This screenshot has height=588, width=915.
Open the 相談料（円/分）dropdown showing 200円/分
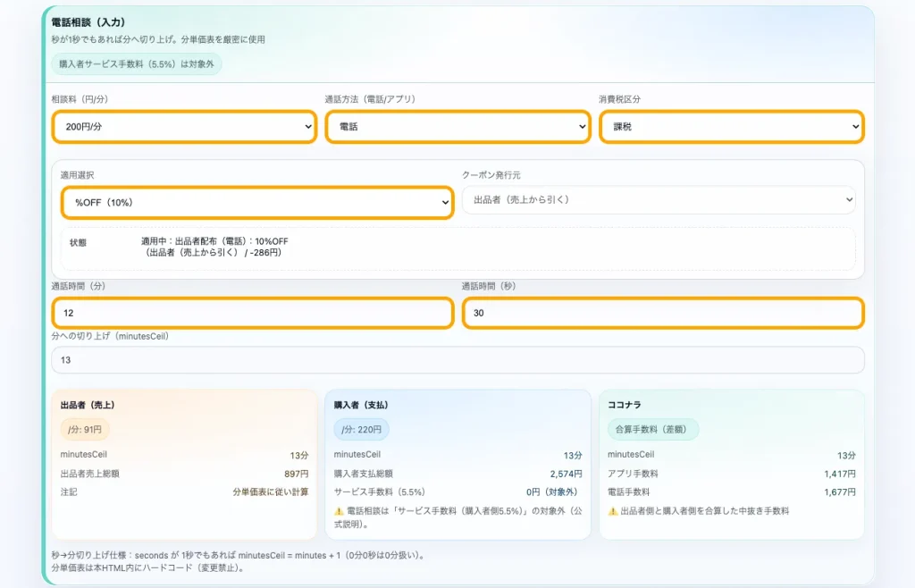click(x=183, y=127)
